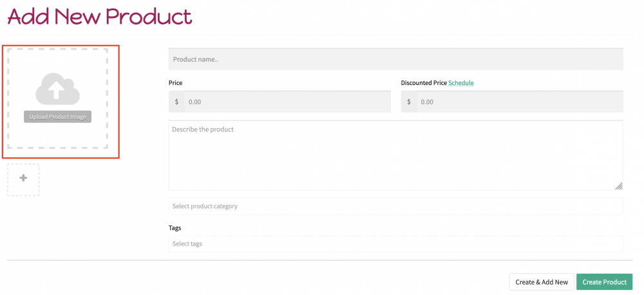
Task: Open the Schedule link for the discounted price
Action: pos(461,83)
